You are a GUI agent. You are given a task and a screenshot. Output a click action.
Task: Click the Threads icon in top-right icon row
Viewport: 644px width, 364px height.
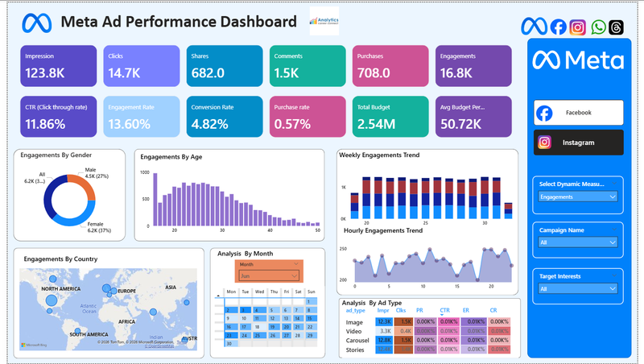pos(616,27)
